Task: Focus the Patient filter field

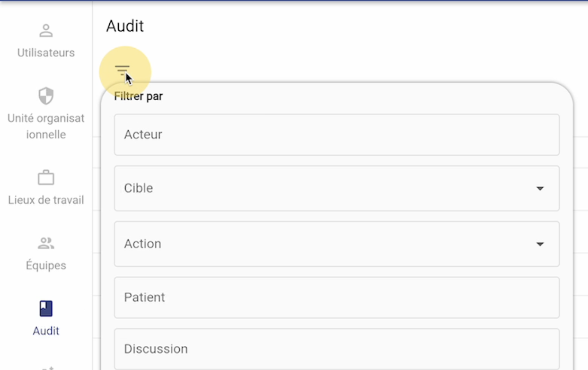Action: coord(337,298)
